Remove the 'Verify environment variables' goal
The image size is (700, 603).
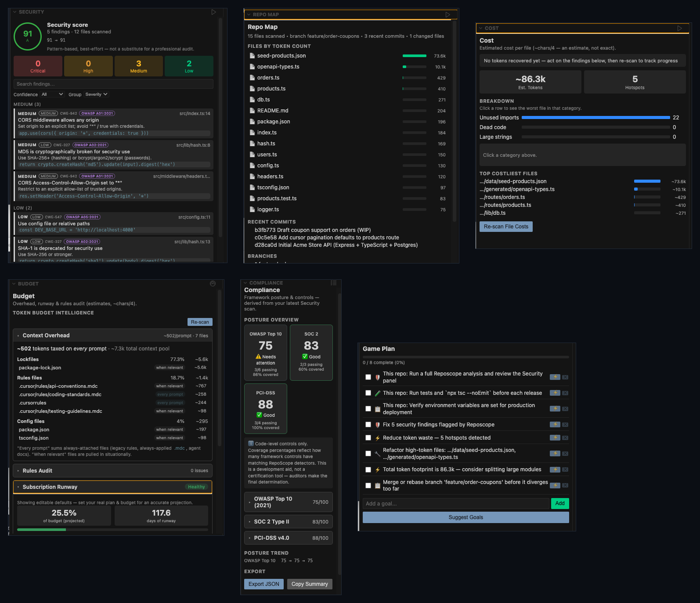coord(565,409)
